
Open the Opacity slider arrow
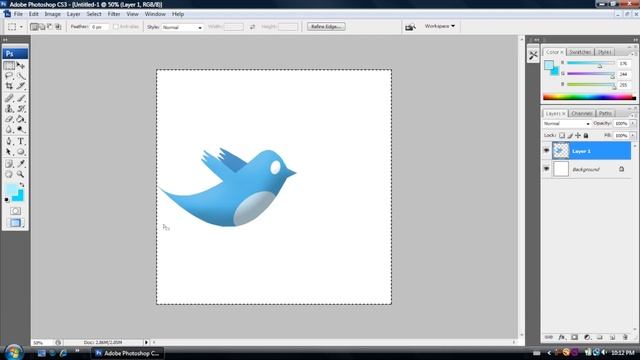633,124
